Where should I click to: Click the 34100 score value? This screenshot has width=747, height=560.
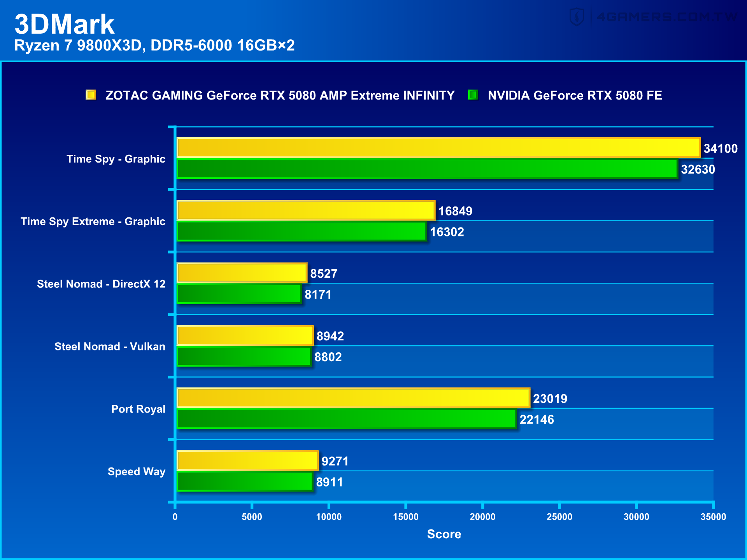(x=721, y=149)
